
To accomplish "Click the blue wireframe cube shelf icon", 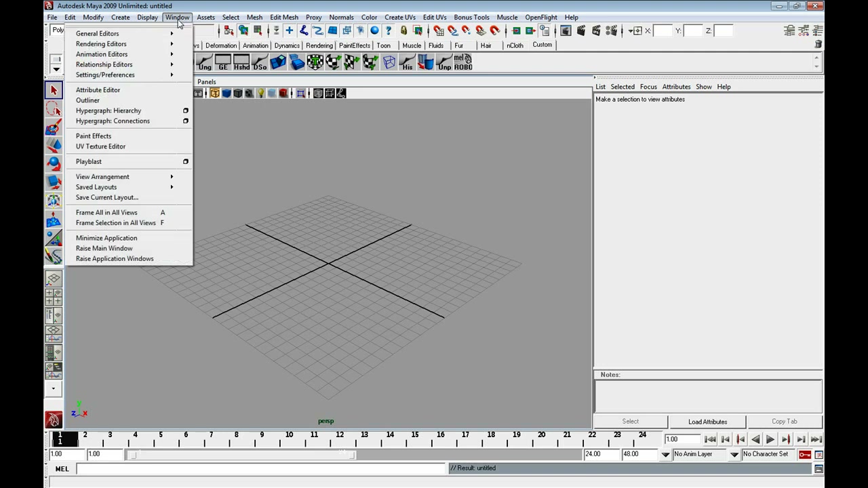I will 389,63.
